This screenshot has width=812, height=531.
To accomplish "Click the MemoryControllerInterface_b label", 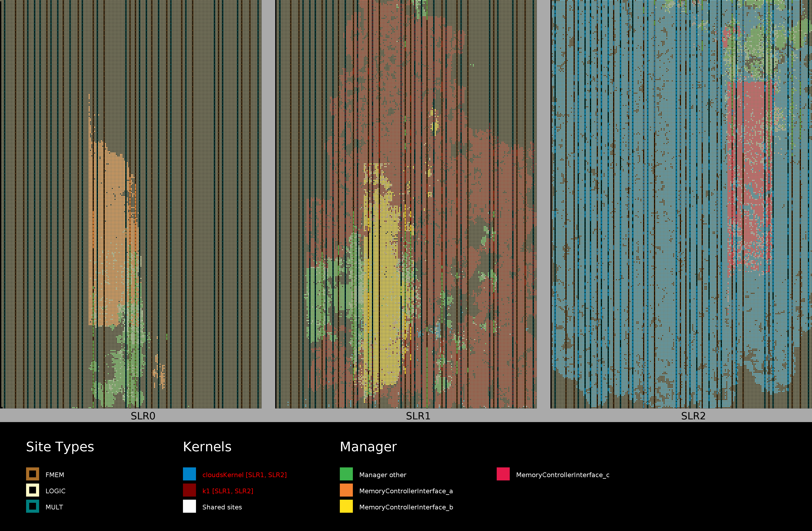I will point(406,507).
